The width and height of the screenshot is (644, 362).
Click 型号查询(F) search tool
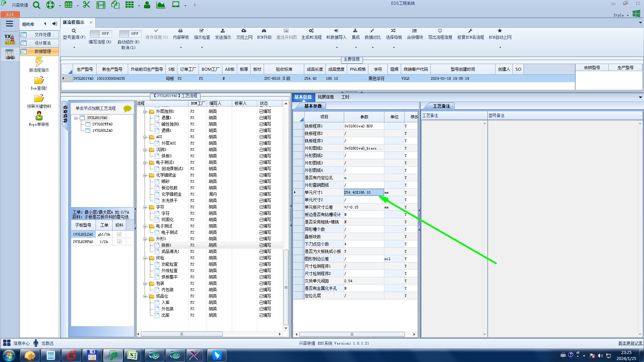74,34
